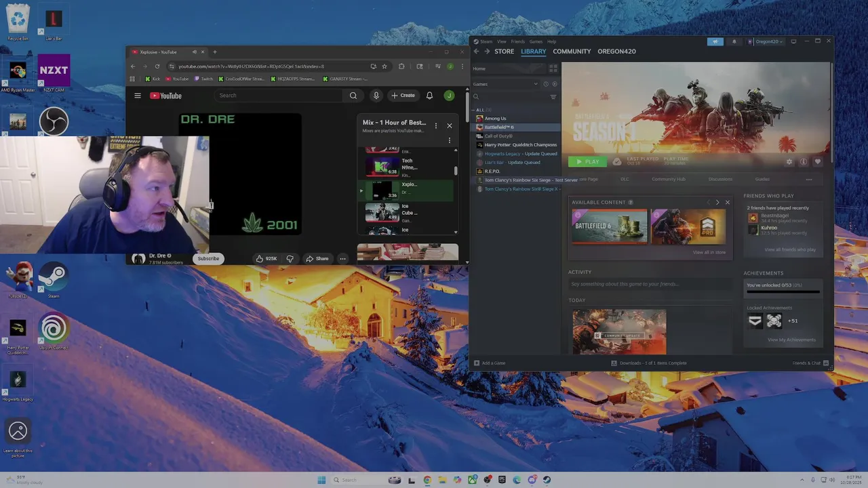Image resolution: width=868 pixels, height=488 pixels.
Task: Reload the YouTube page in Chrome
Action: 157,66
